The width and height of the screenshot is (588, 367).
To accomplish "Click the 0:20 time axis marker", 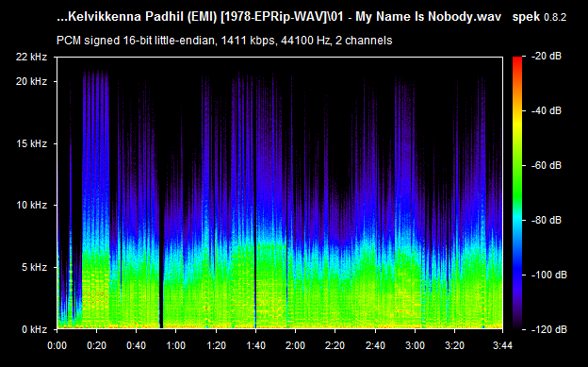I will pos(97,345).
